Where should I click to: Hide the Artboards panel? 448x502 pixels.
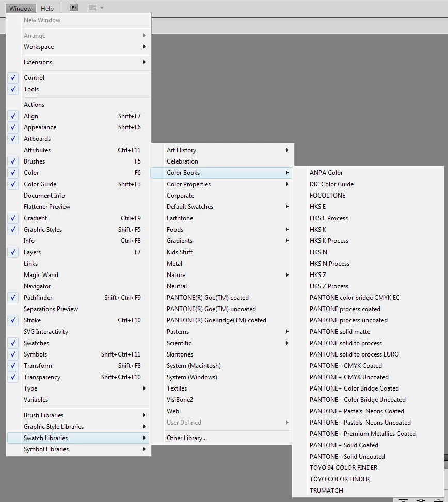click(78, 139)
